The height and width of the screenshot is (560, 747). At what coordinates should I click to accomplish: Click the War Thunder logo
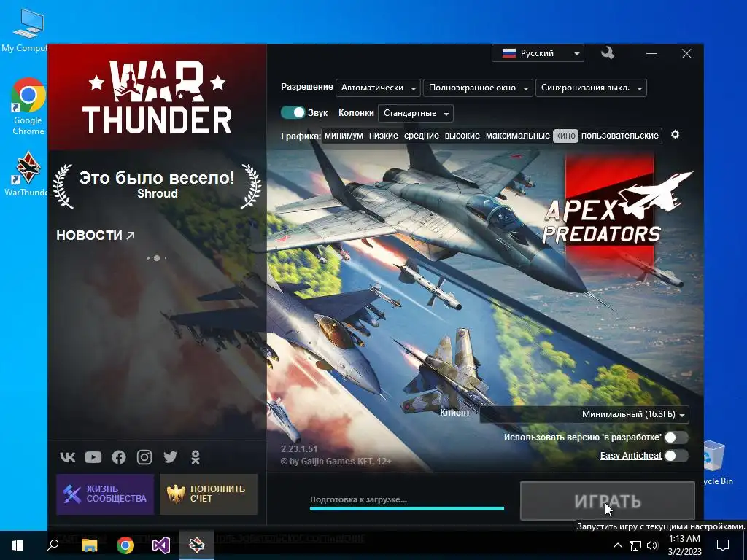pos(158,97)
